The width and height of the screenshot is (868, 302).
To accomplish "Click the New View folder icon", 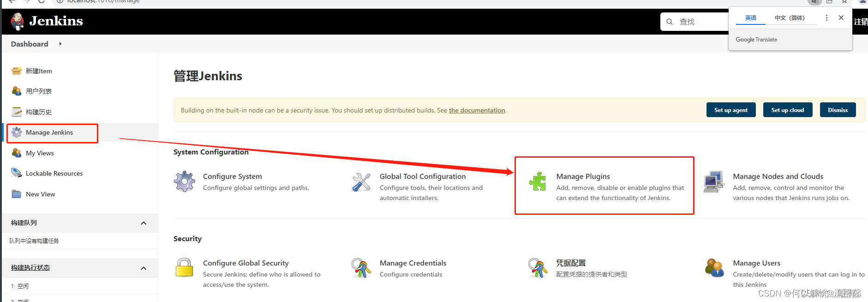I will pos(17,194).
